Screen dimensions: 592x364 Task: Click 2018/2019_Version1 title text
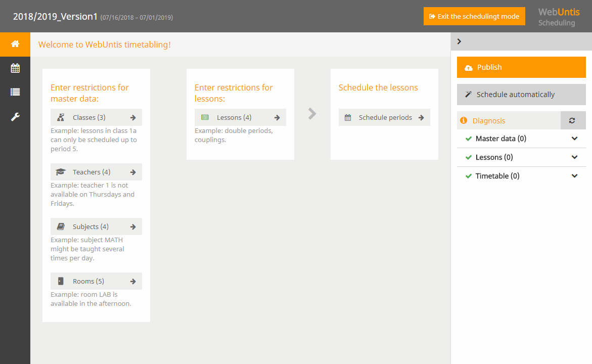pyautogui.click(x=55, y=17)
